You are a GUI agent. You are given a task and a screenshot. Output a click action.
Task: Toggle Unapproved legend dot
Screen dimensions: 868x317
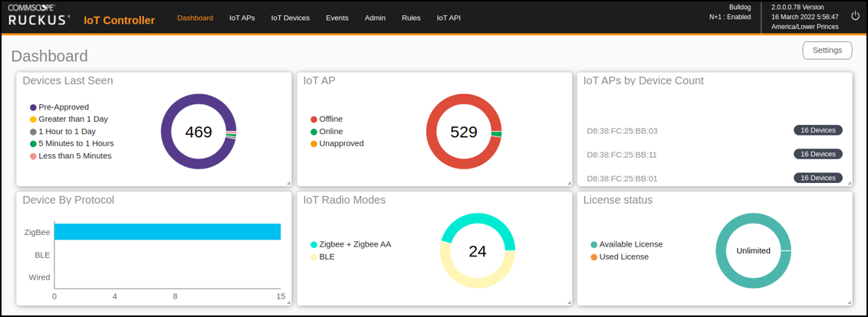click(314, 144)
